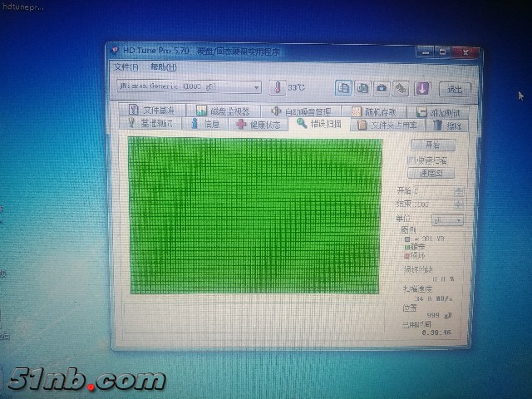The image size is (532, 399).
Task: Click the camera save screenshot icon
Action: (x=382, y=87)
